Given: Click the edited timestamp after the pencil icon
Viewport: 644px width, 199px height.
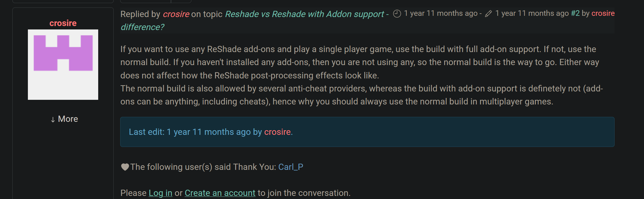Looking at the screenshot, I should click(533, 13).
